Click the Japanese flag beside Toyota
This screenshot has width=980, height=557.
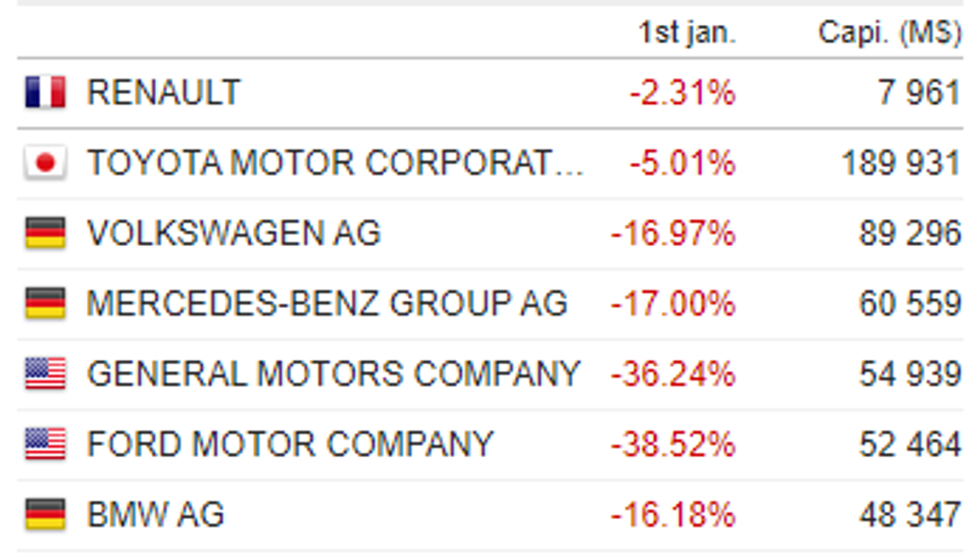point(45,163)
